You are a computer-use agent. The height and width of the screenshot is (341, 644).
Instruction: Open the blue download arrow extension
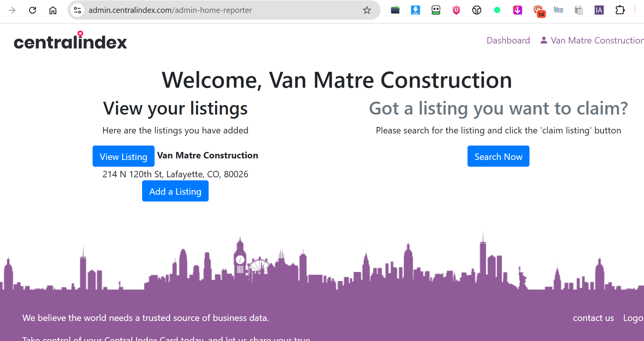415,10
